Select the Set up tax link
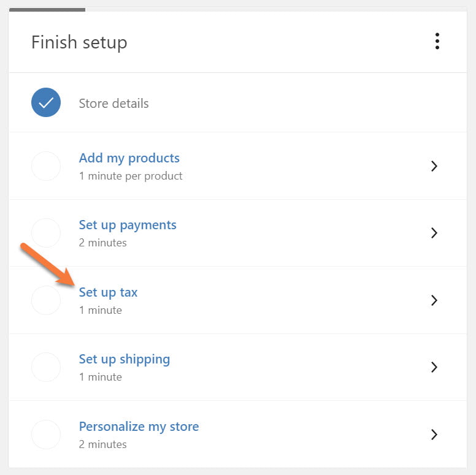The image size is (476, 475). (x=108, y=292)
